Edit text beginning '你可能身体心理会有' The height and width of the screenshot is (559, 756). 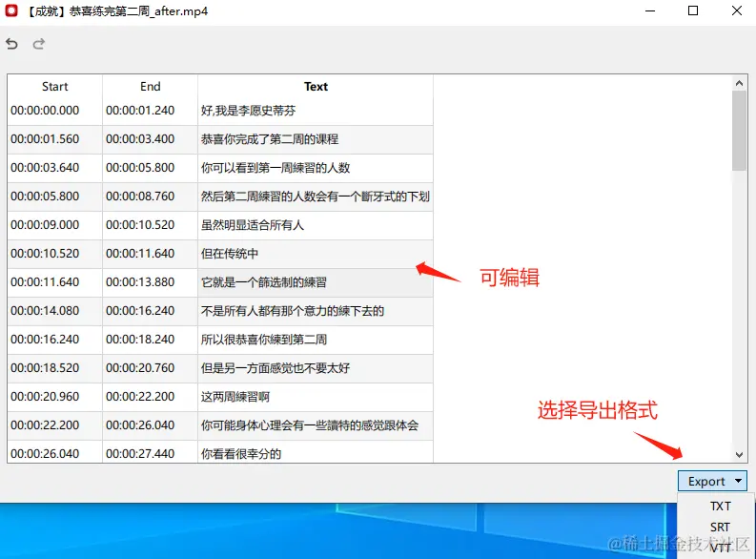click(x=316, y=425)
